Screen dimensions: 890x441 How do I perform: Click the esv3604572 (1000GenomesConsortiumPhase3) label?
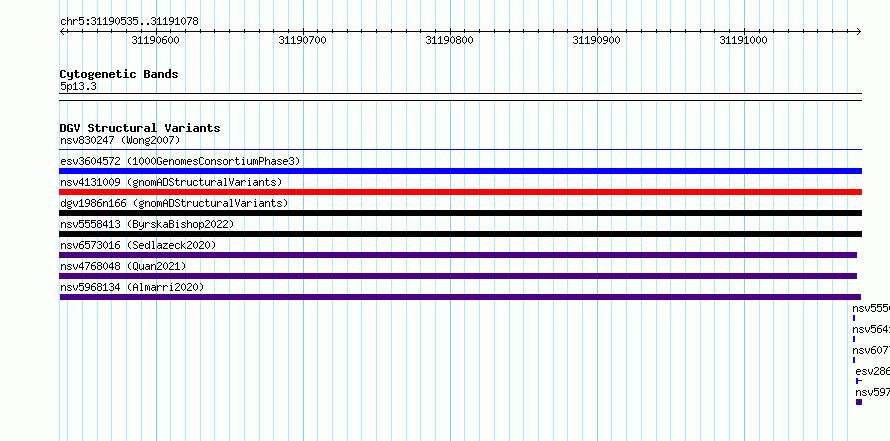click(x=180, y=161)
